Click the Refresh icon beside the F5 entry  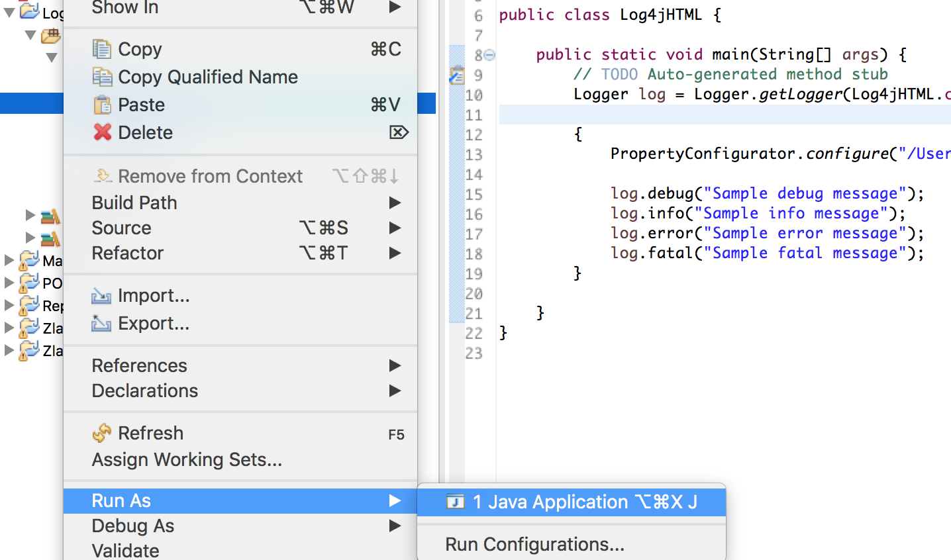pyautogui.click(x=103, y=432)
